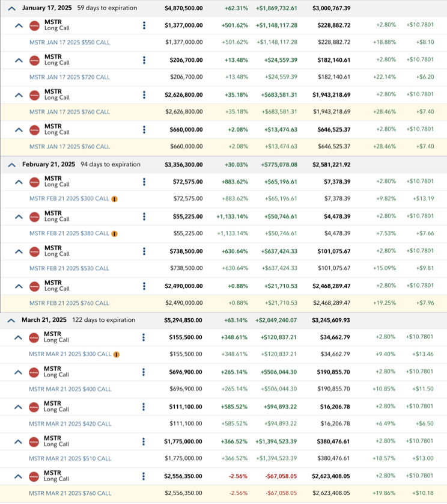447x504 pixels.
Task: Click the red MSTR logo in the $1,775,000.00 row
Action: coord(34,442)
